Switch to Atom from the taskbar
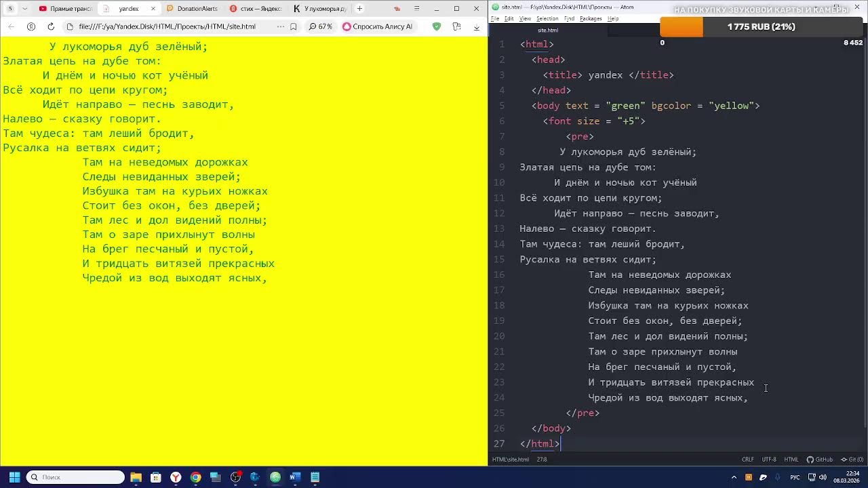Screen dimensions: 868x488 click(275, 477)
